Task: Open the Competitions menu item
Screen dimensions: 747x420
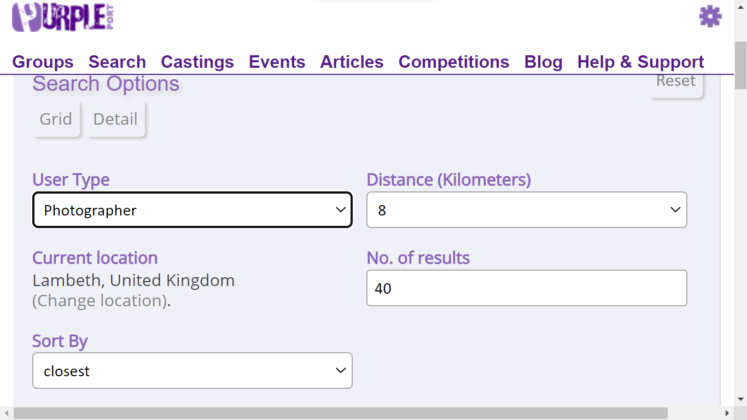Action: (x=454, y=62)
